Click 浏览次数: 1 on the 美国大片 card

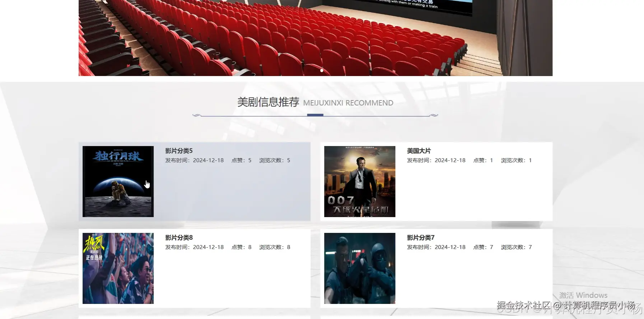(516, 160)
